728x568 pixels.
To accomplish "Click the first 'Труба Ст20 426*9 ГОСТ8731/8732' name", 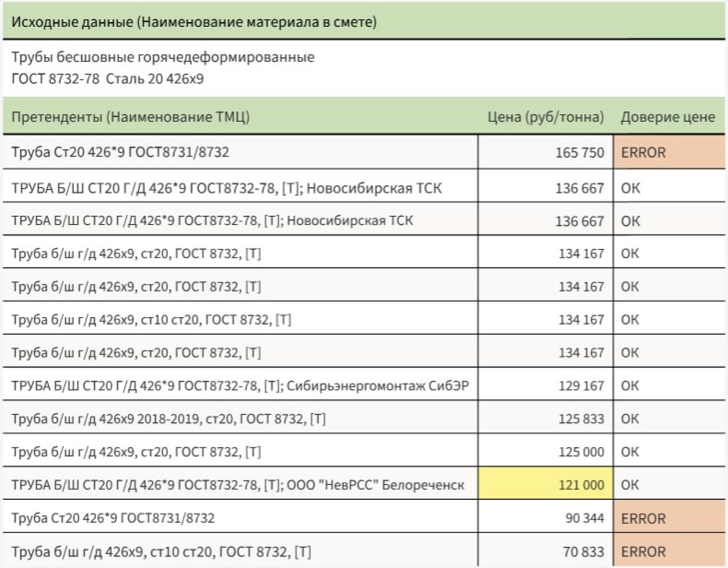I will (x=120, y=152).
